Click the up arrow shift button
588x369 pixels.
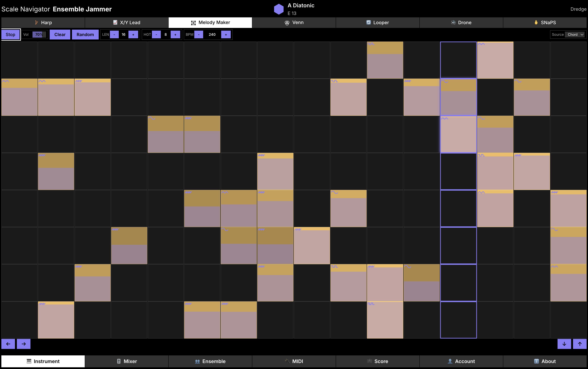(x=580, y=344)
